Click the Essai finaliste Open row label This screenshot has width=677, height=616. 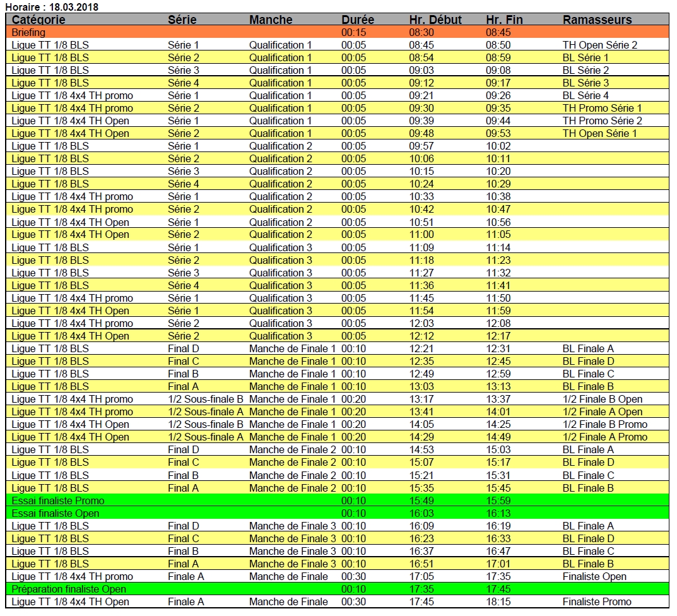tap(56, 513)
